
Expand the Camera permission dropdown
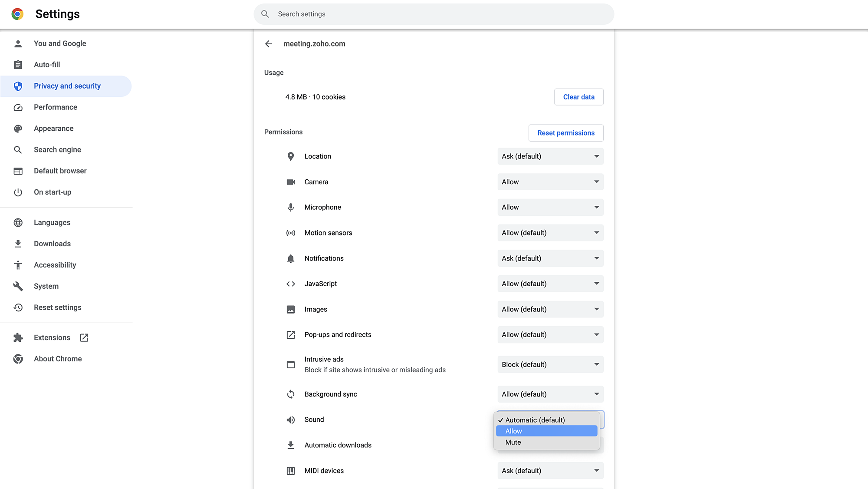[550, 182]
